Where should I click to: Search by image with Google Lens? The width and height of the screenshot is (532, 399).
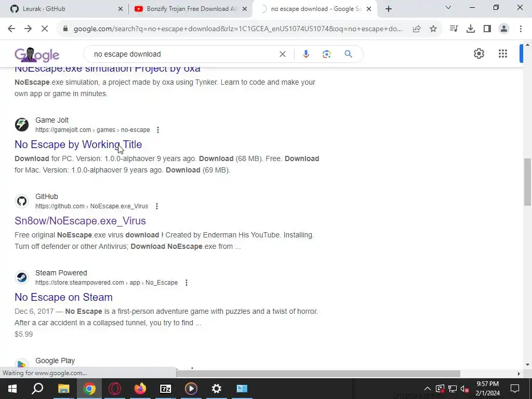pyautogui.click(x=326, y=54)
